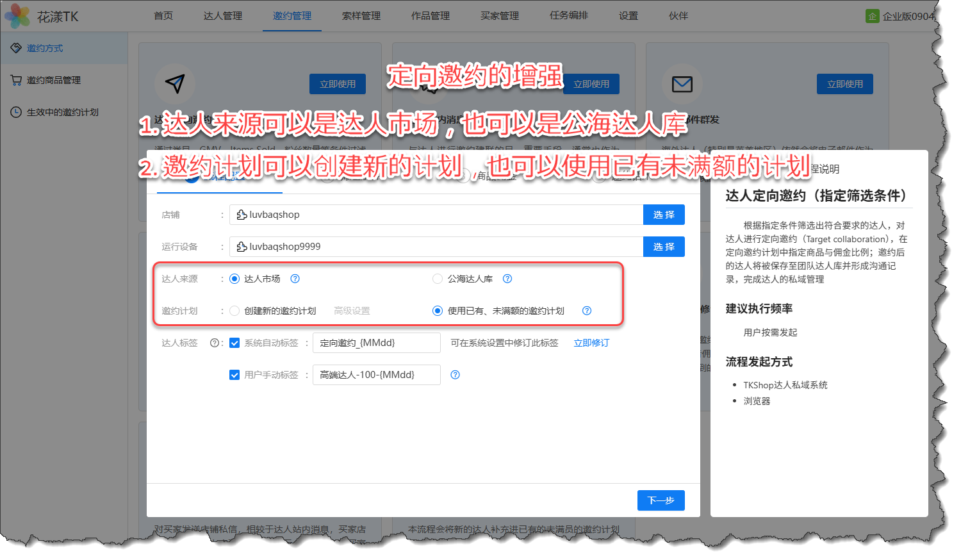Click help icon after 用户手动标签 field

(456, 375)
